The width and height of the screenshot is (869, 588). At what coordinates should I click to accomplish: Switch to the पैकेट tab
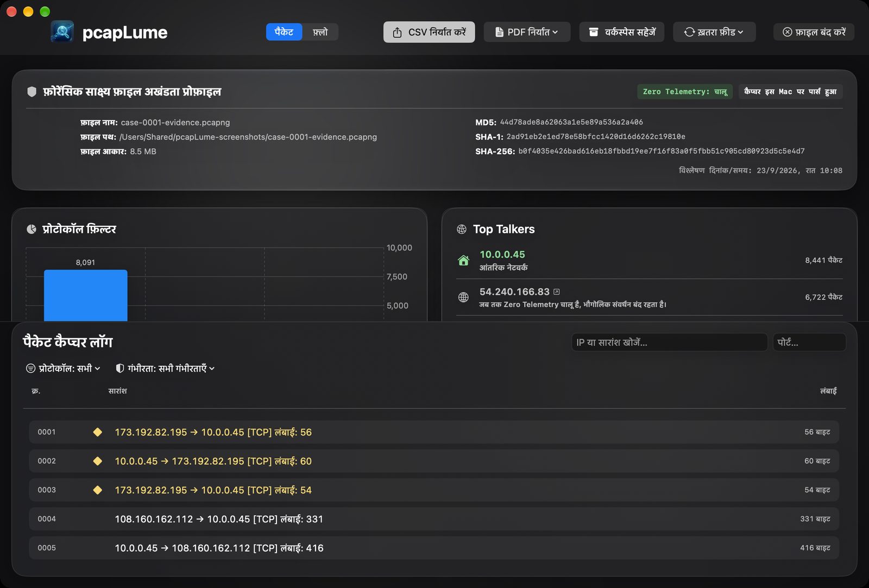[284, 32]
